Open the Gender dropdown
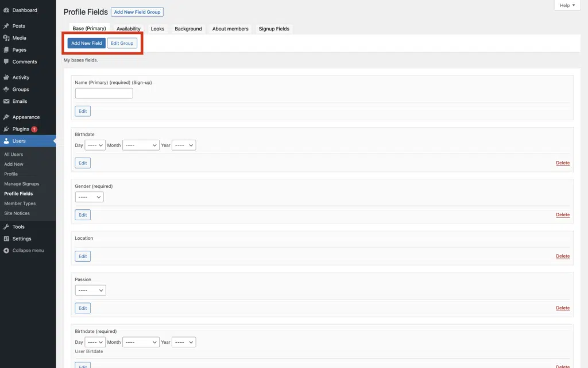Viewport: 588px width, 368px height. (x=89, y=197)
